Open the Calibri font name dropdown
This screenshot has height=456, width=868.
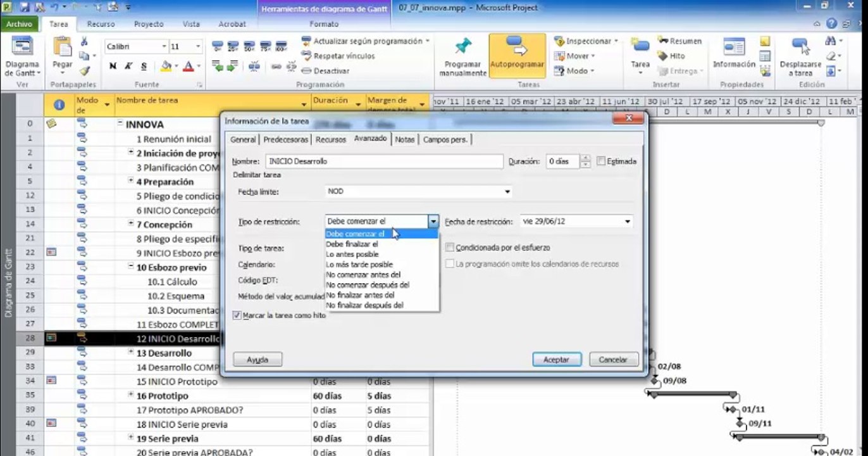(x=164, y=47)
